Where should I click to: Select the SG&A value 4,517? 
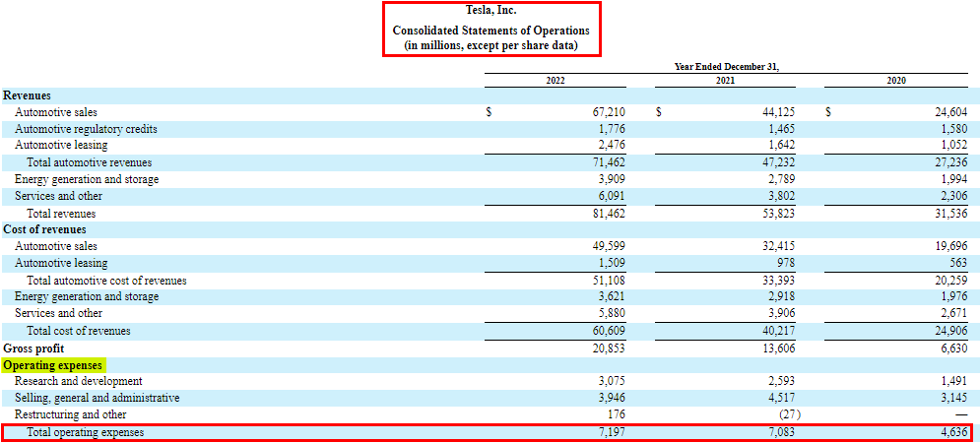(781, 398)
